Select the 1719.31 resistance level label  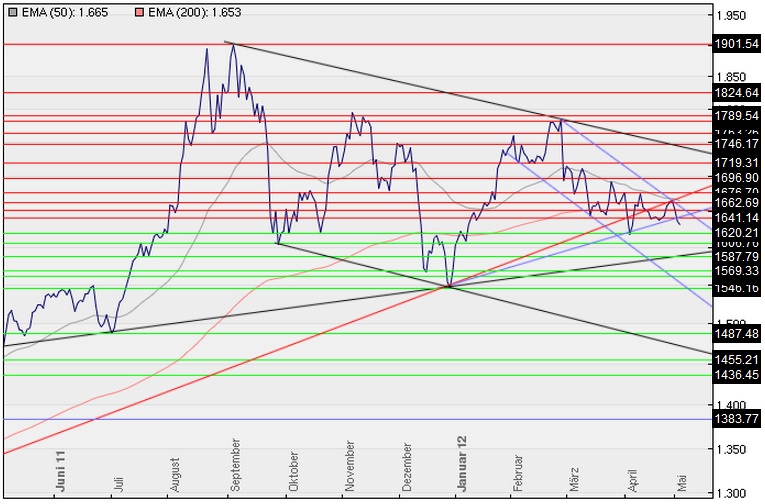737,162
